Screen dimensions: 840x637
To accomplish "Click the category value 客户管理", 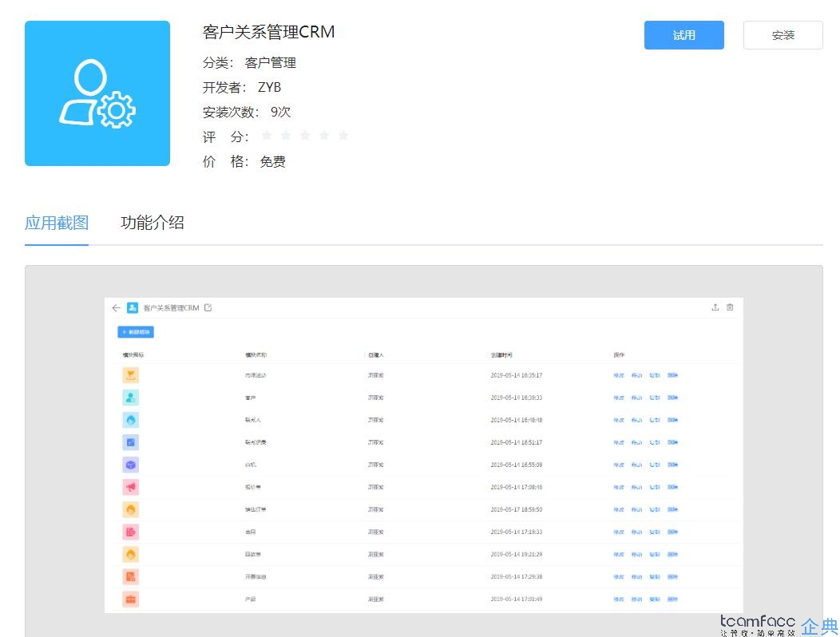I will pos(271,63).
